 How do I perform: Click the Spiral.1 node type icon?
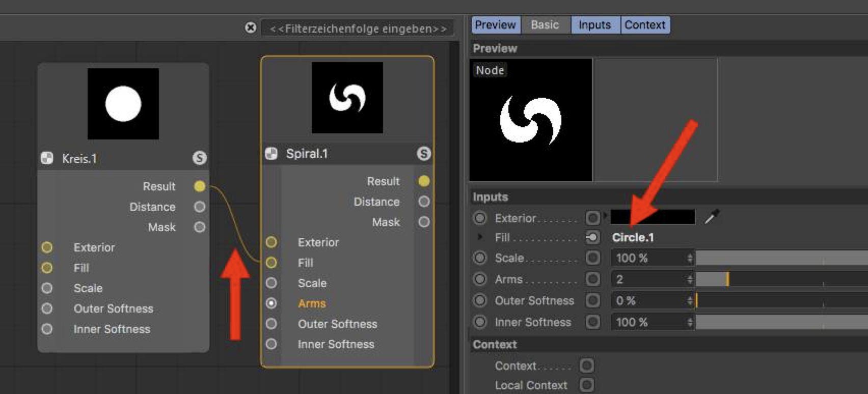272,153
